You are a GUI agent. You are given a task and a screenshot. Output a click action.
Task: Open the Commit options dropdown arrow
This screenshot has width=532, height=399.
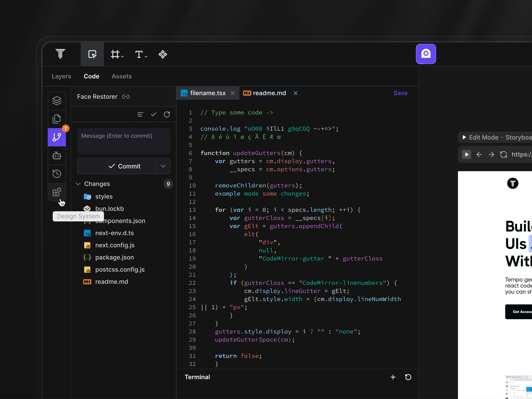(x=163, y=166)
